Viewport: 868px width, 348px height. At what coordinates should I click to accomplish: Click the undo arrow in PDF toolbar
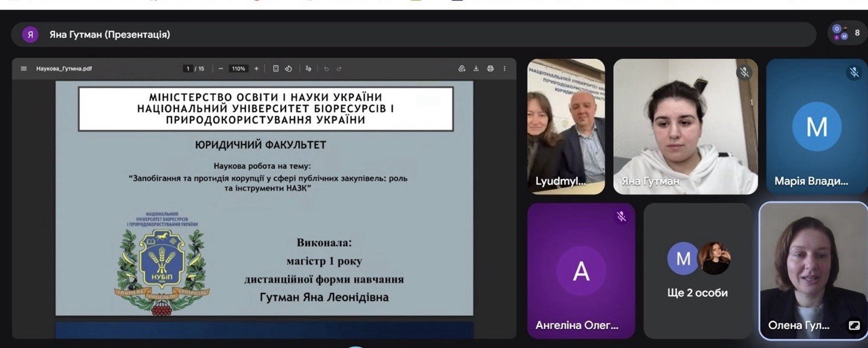(326, 69)
